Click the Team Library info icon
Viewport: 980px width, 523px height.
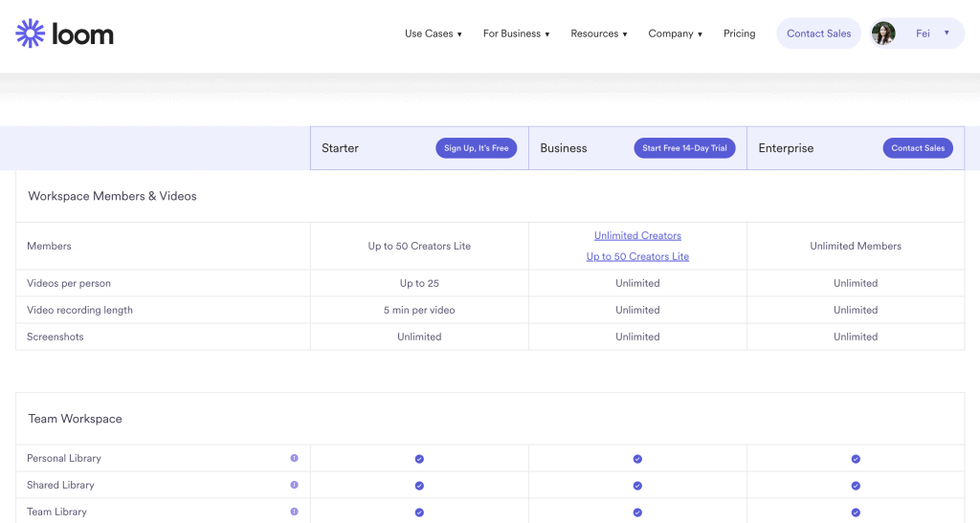(294, 512)
